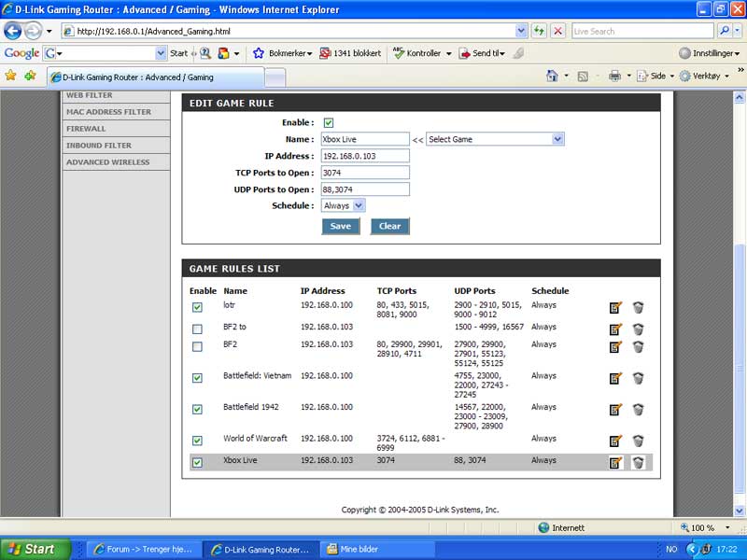Disable the Battlefield: Vietnam rule checkbox

click(x=197, y=378)
